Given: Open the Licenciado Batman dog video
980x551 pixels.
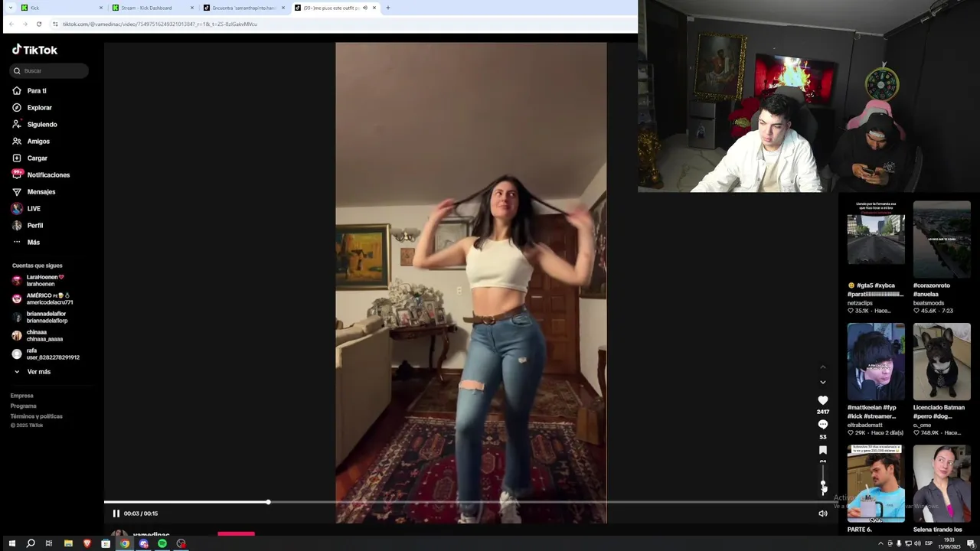Looking at the screenshot, I should 942,361.
